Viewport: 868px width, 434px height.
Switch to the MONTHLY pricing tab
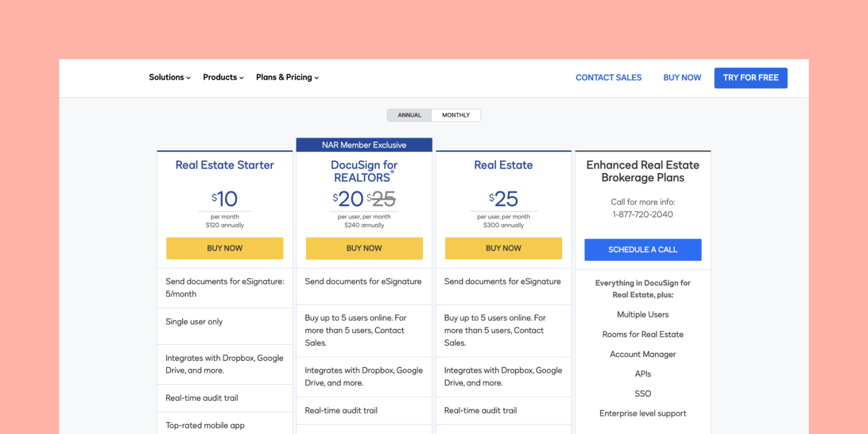[455, 115]
